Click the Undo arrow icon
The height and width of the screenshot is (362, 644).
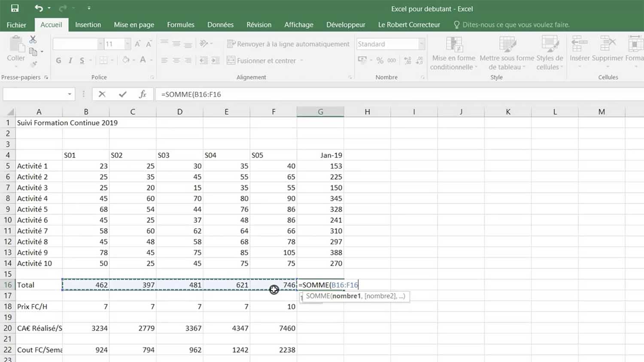coord(39,8)
